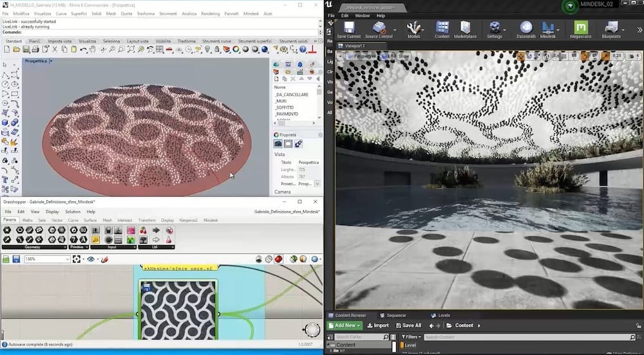The width and height of the screenshot is (644, 355).
Task: Click Save All in Content Browser
Action: 408,325
